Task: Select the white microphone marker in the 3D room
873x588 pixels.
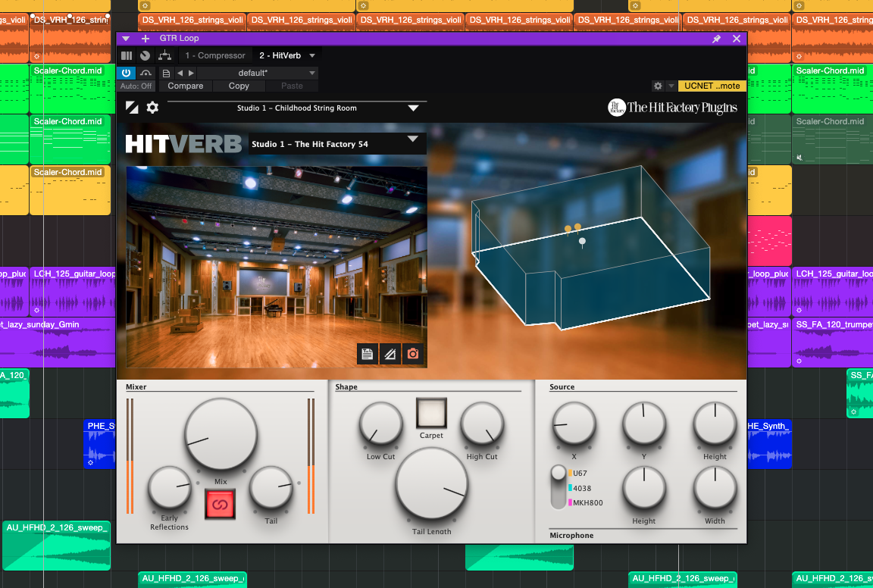Action: coord(582,242)
